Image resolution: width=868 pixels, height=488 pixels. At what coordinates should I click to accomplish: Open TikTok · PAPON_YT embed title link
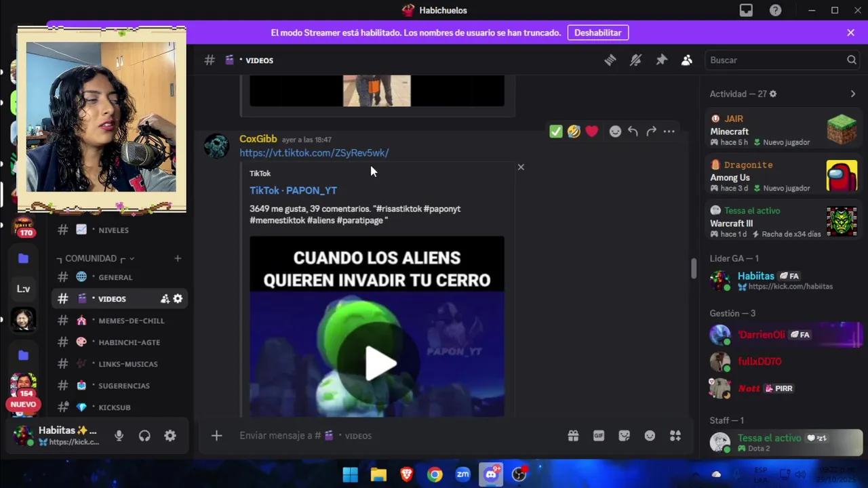tap(293, 190)
